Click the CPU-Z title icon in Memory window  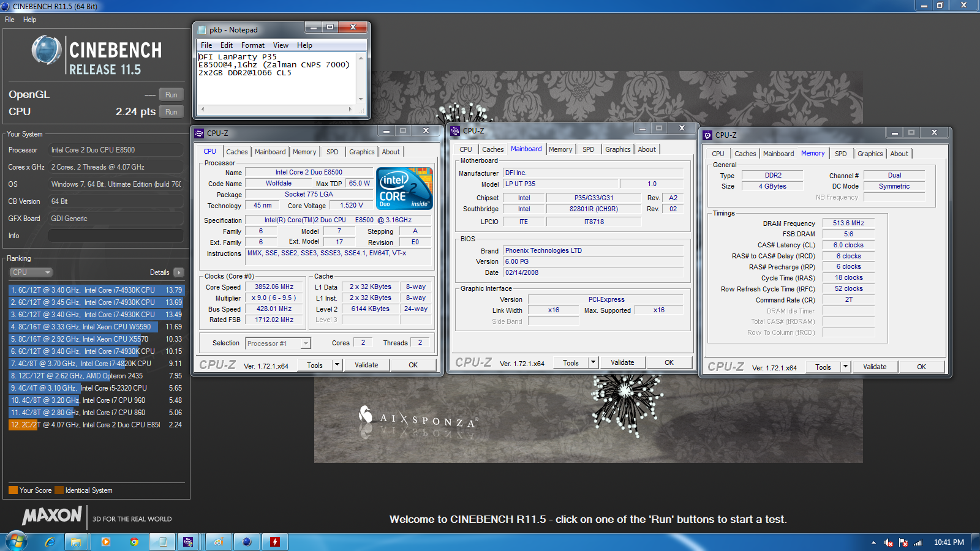707,135
